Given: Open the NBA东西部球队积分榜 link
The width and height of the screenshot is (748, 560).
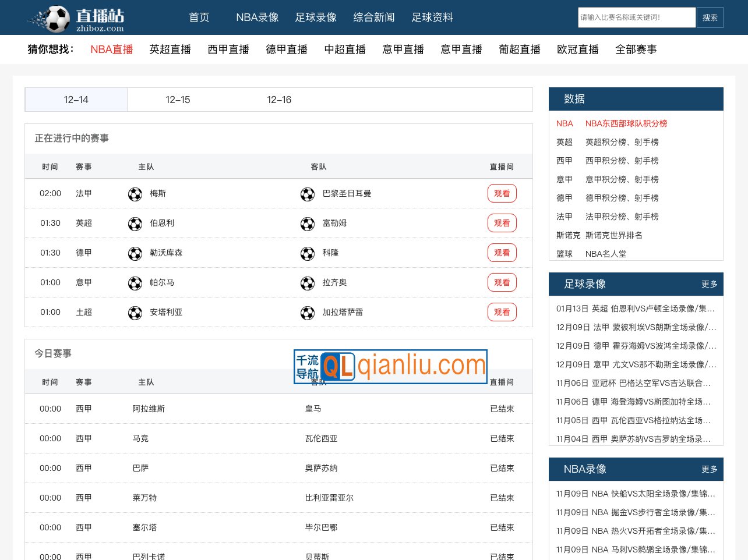Looking at the screenshot, I should 626,123.
